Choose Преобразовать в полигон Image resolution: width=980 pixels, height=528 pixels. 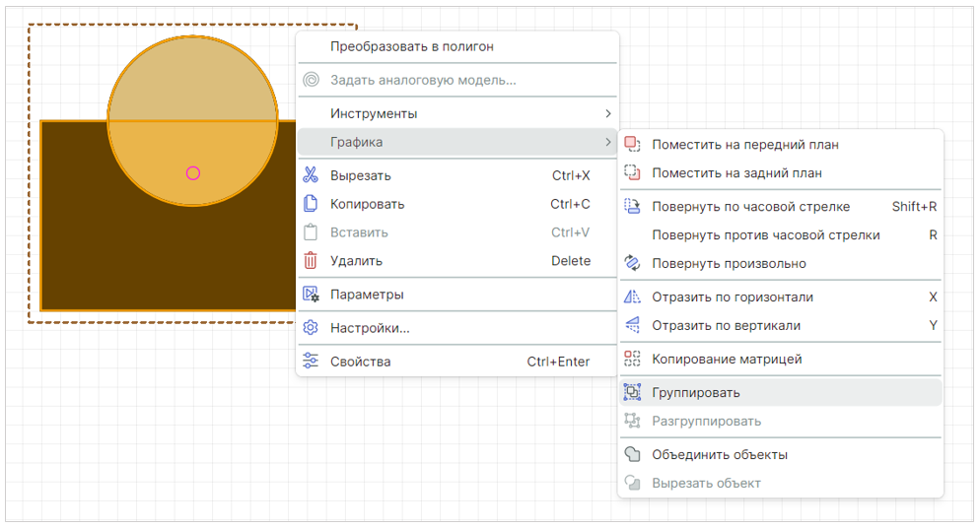[x=412, y=46]
